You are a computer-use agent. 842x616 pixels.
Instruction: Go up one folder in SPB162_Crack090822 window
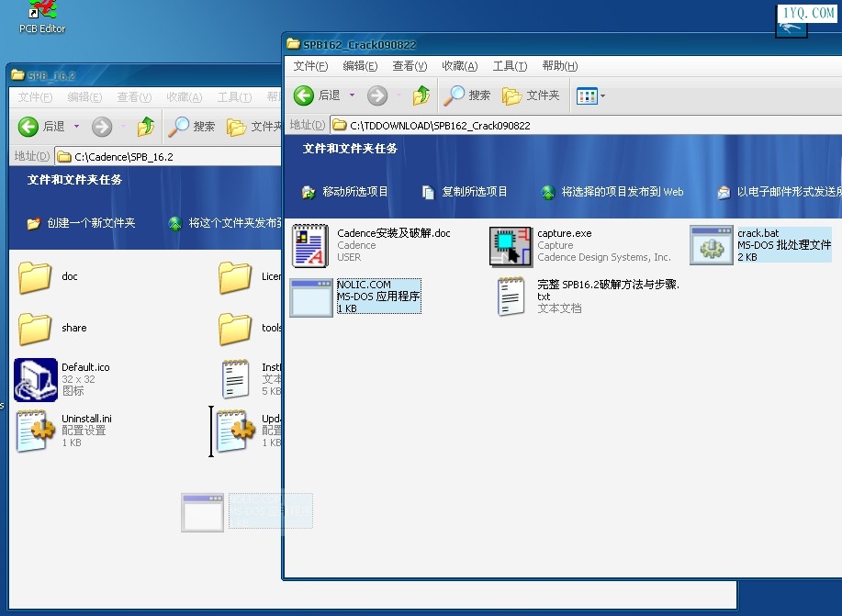(x=421, y=95)
